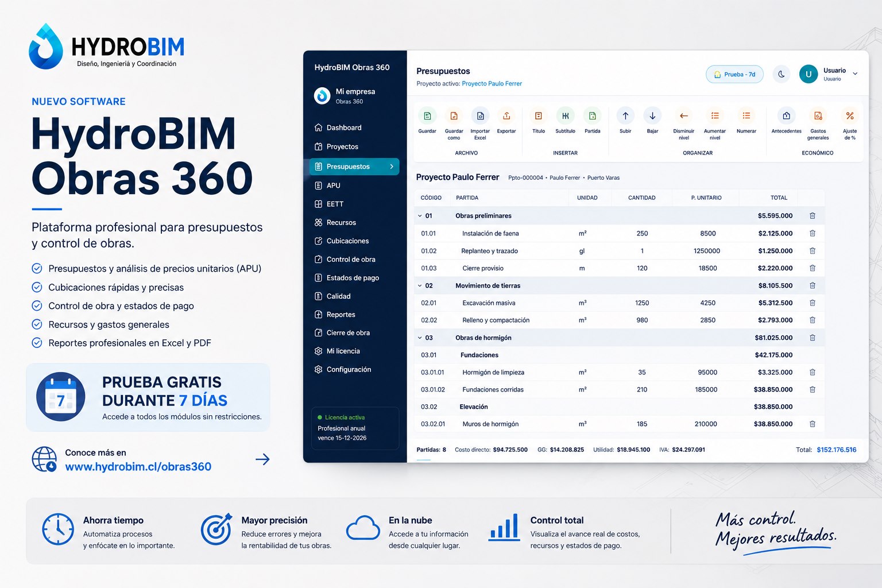
Task: Click the Guardar toolbar icon
Action: coord(427,116)
